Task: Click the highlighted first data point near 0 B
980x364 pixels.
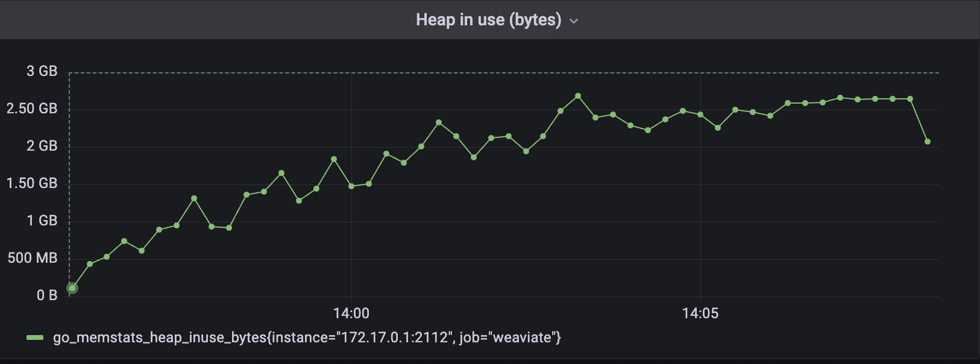Action: click(x=72, y=288)
